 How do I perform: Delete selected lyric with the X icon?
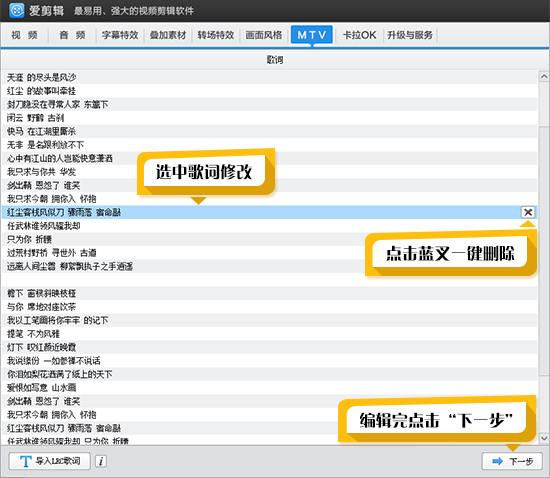[528, 212]
